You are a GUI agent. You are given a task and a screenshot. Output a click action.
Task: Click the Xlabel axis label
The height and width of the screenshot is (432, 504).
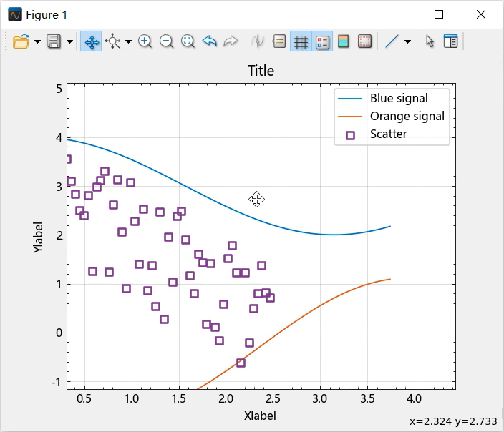pos(260,416)
